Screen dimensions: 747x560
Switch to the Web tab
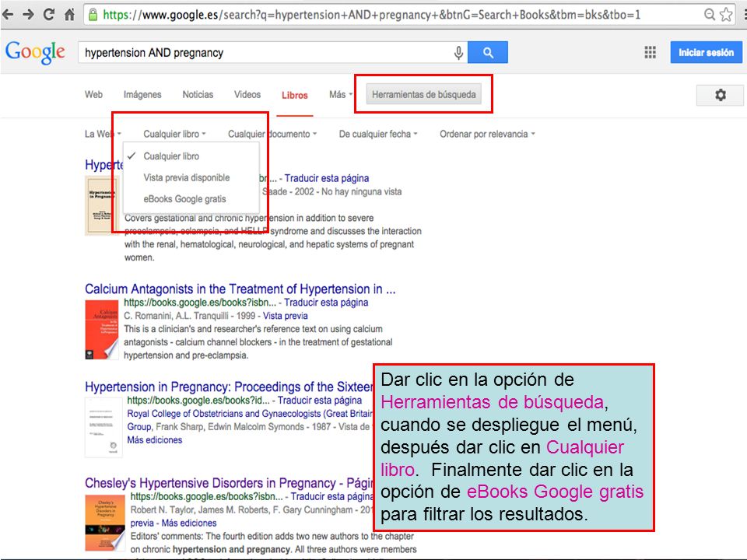[93, 94]
